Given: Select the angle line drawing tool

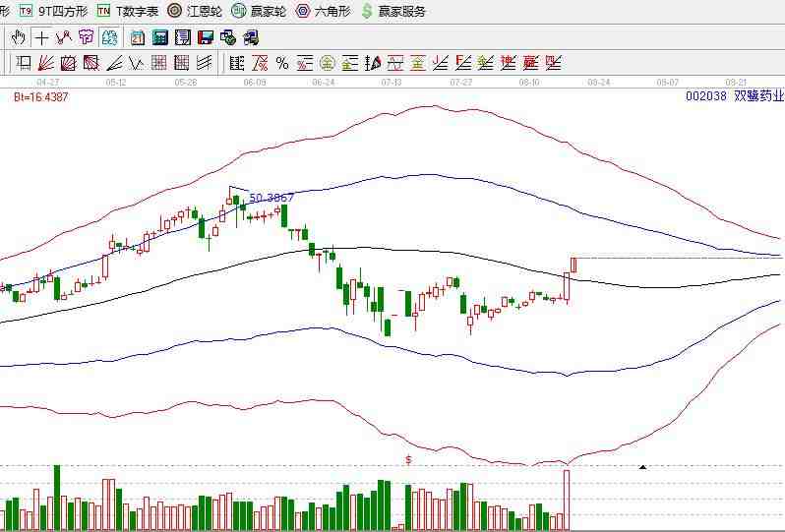Looking at the screenshot, I should pos(114,63).
